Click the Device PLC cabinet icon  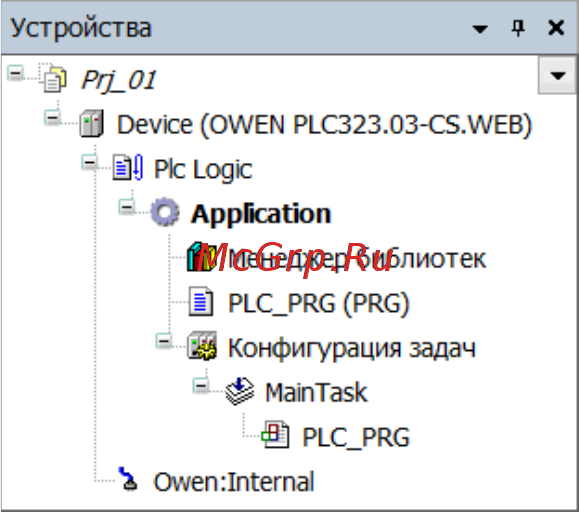[92, 124]
